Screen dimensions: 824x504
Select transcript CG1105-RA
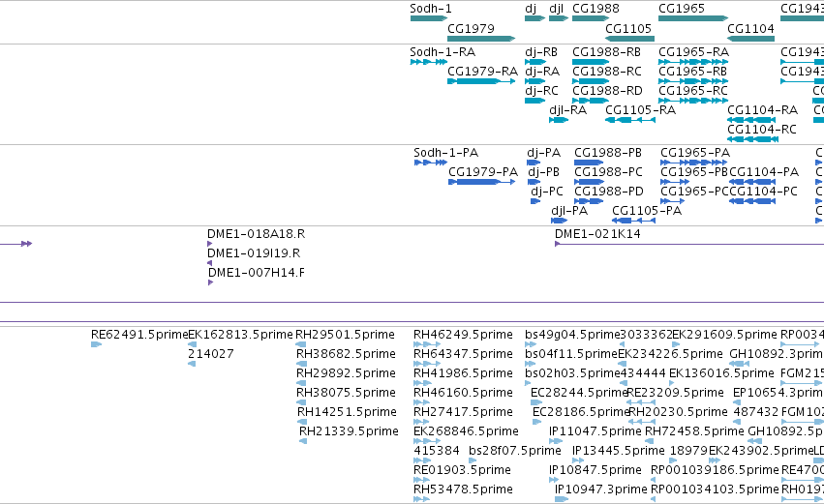[x=630, y=120]
